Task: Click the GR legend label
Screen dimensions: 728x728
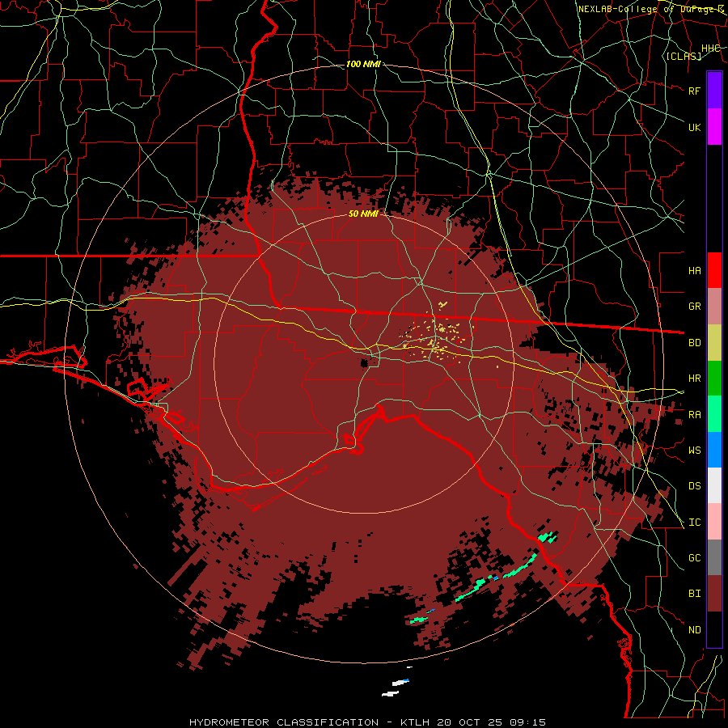Action: click(x=694, y=307)
